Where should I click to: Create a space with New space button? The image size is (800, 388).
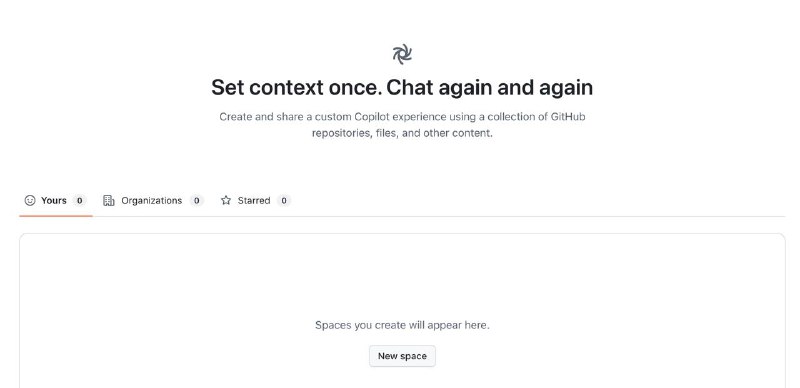click(x=402, y=356)
